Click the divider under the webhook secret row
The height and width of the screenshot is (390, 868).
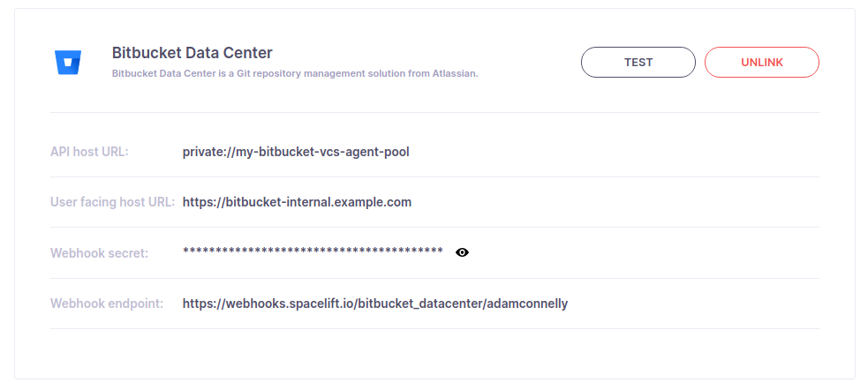[434, 278]
